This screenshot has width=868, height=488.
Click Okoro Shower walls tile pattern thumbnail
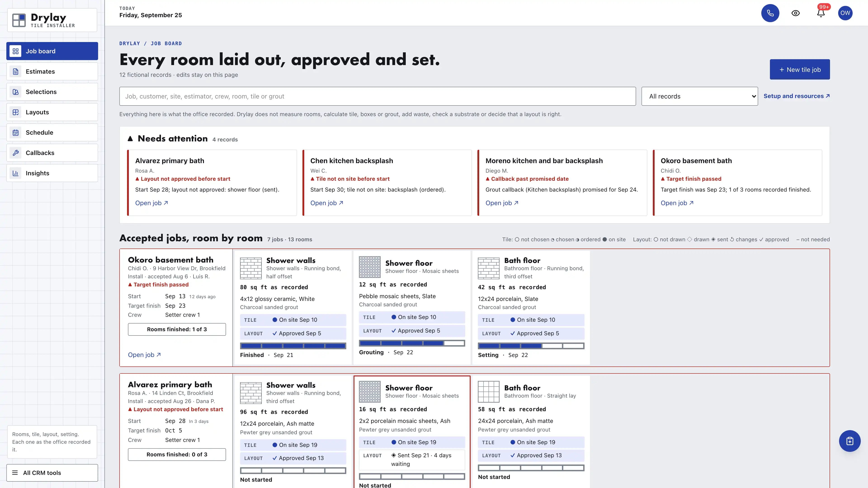(x=251, y=268)
